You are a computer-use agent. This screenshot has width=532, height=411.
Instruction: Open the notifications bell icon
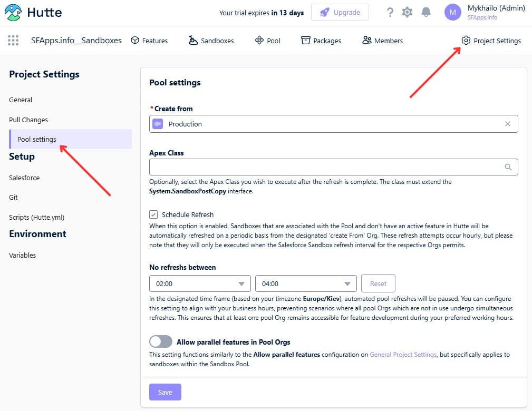pos(426,13)
